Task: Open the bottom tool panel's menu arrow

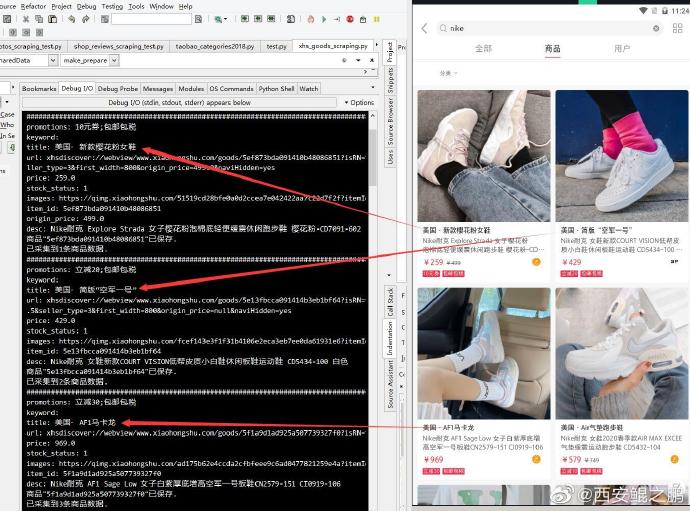Action: click(373, 88)
